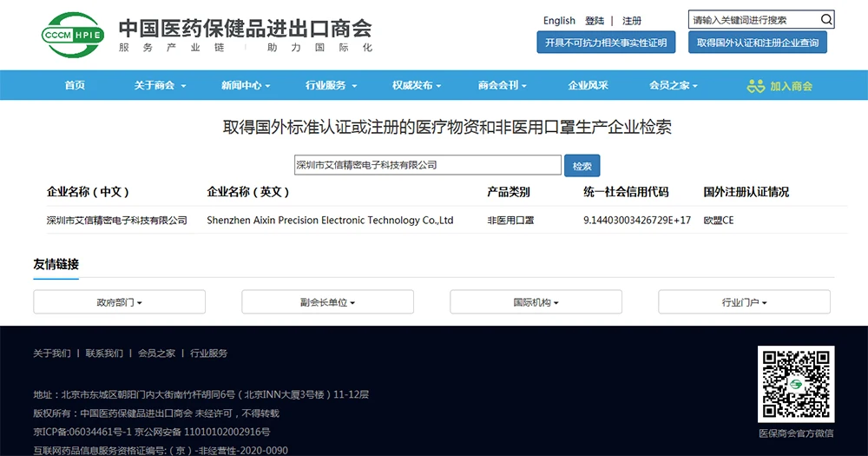Click the company name search field
Screen dimensions: 868x456
click(x=427, y=165)
